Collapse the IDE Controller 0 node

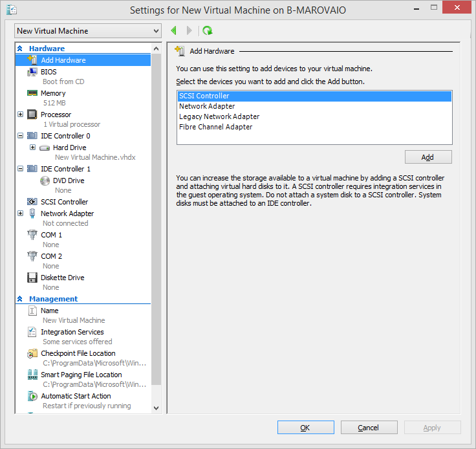coord(20,136)
